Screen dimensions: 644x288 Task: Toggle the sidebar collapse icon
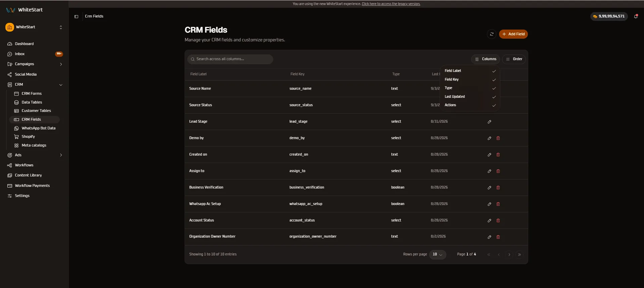click(x=76, y=16)
